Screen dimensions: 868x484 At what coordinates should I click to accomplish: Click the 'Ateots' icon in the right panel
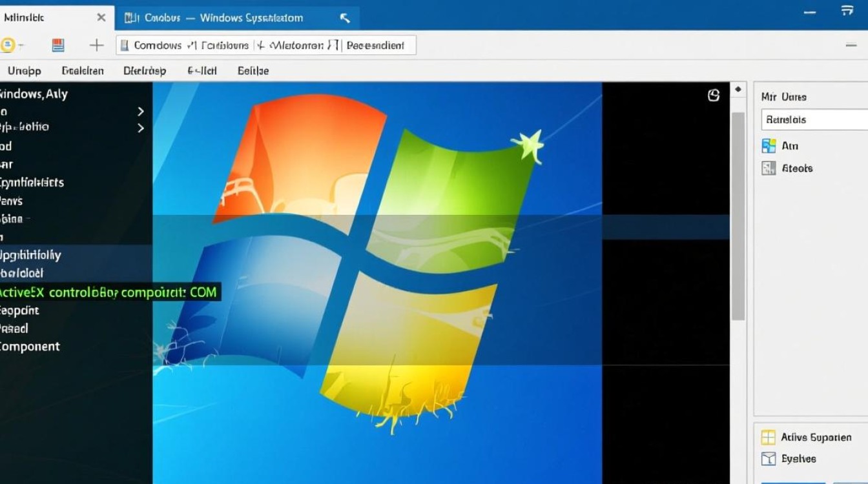tap(769, 168)
